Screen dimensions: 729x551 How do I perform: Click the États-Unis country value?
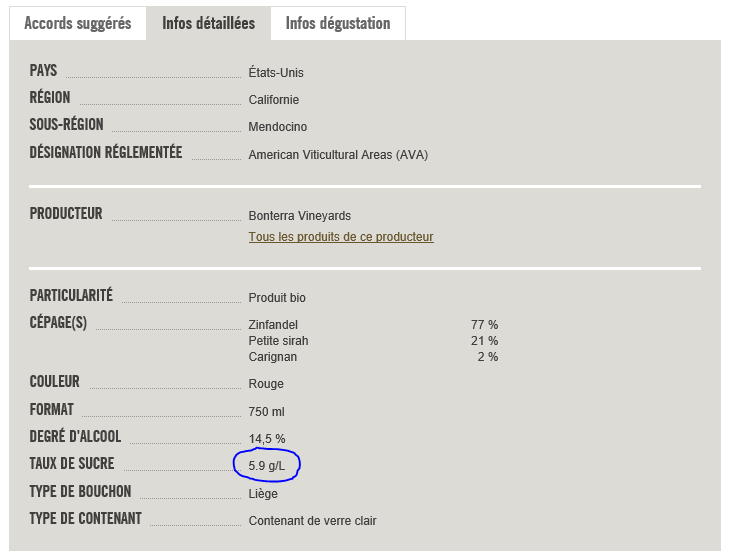click(x=276, y=73)
